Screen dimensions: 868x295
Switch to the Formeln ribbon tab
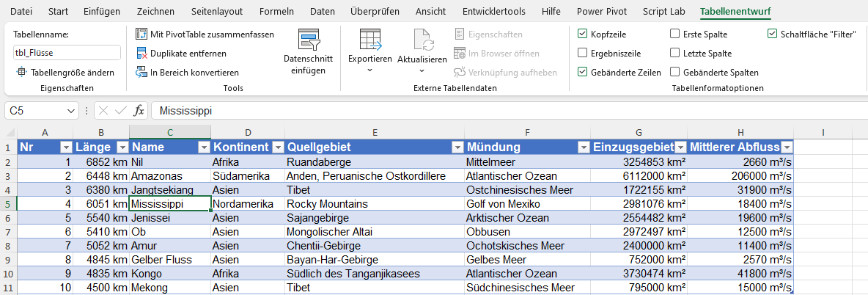tap(276, 12)
